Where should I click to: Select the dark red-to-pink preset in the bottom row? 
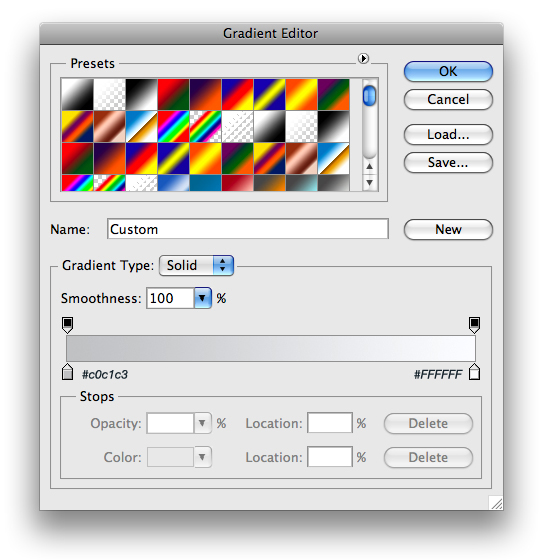point(237,183)
